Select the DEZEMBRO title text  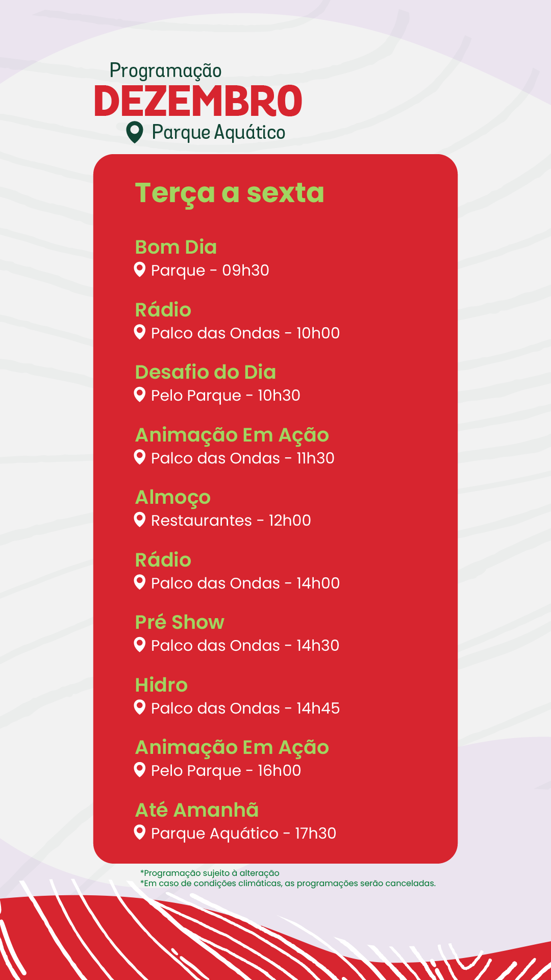[x=198, y=101]
